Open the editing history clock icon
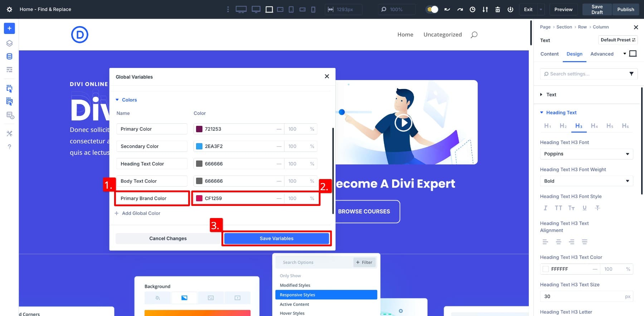The width and height of the screenshot is (644, 316). point(473,9)
